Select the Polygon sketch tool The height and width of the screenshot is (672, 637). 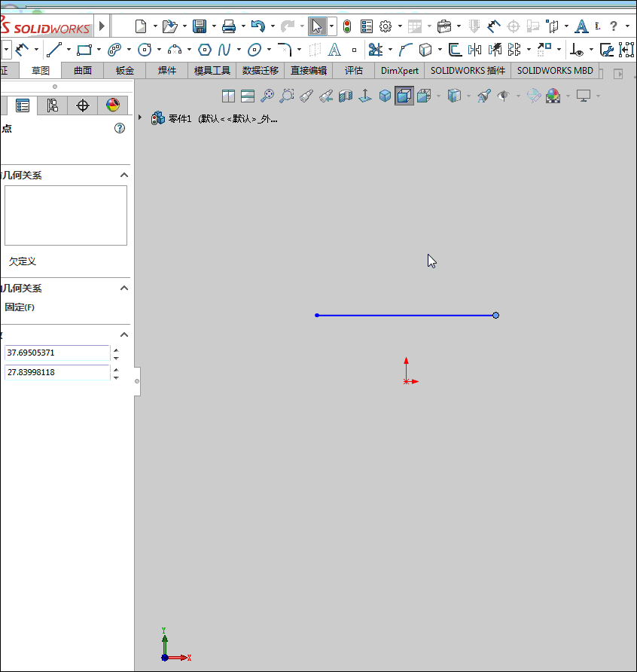[x=205, y=50]
